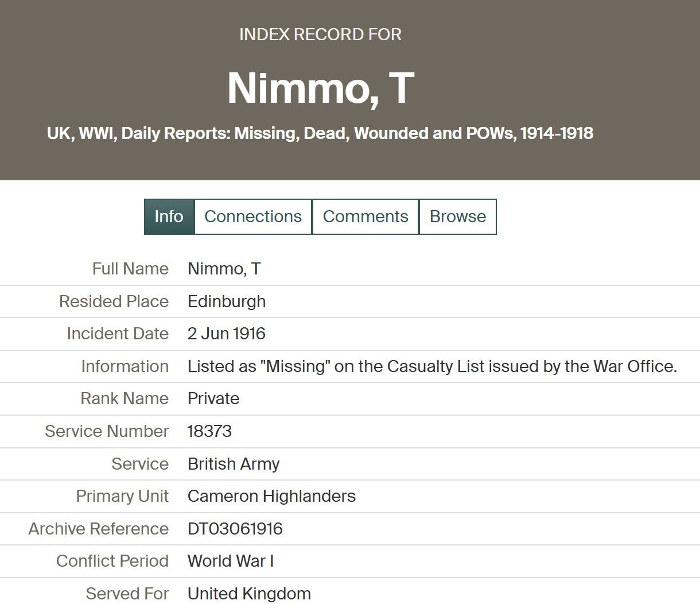Open the Comments tab

click(x=365, y=216)
